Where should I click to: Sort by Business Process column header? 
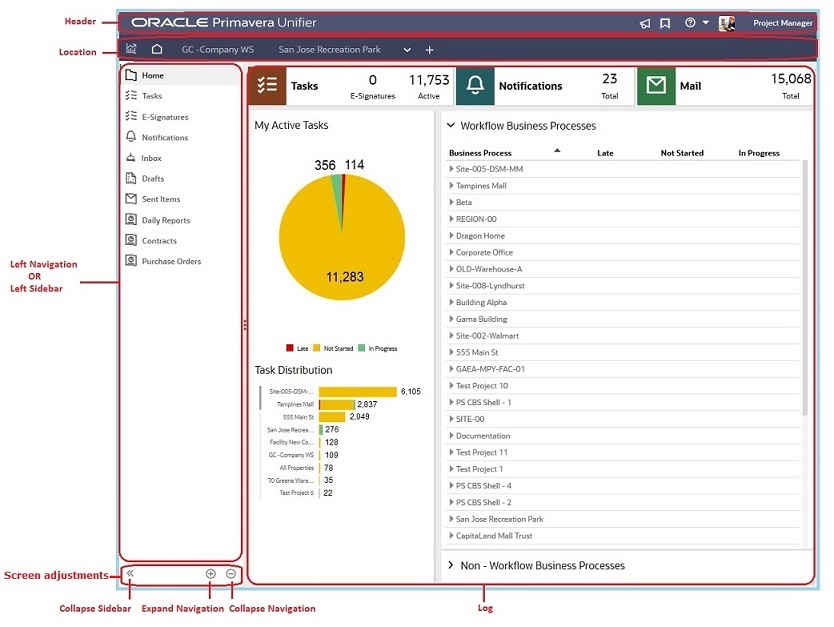click(x=480, y=153)
